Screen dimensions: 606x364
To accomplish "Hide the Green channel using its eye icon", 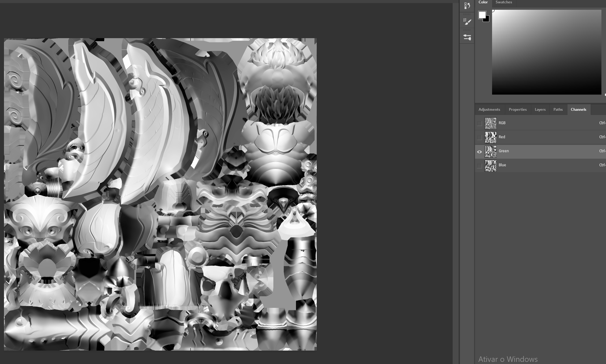I will tap(479, 152).
